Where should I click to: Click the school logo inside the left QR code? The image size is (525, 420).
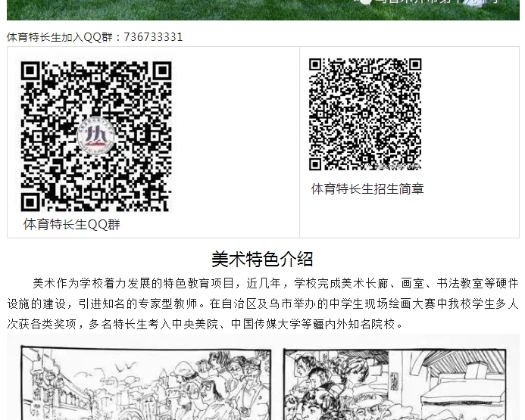tap(96, 136)
